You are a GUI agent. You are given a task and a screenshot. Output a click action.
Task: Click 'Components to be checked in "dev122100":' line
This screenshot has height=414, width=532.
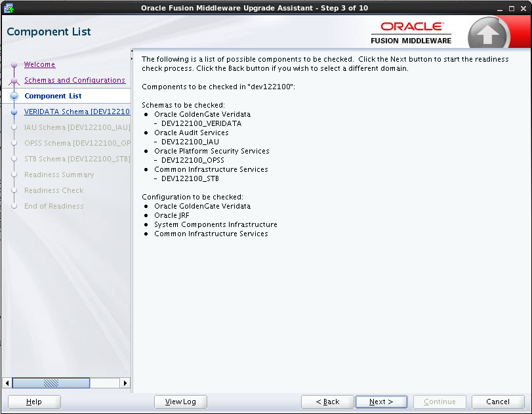tap(218, 87)
